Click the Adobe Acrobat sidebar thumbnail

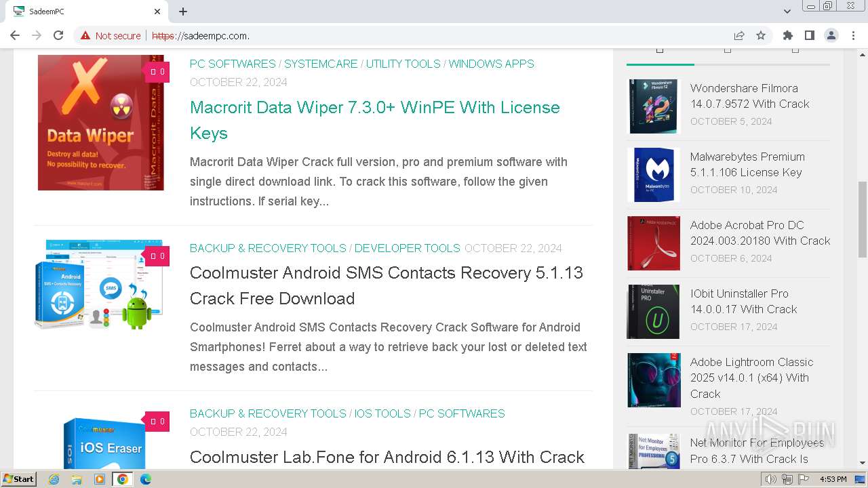[654, 243]
